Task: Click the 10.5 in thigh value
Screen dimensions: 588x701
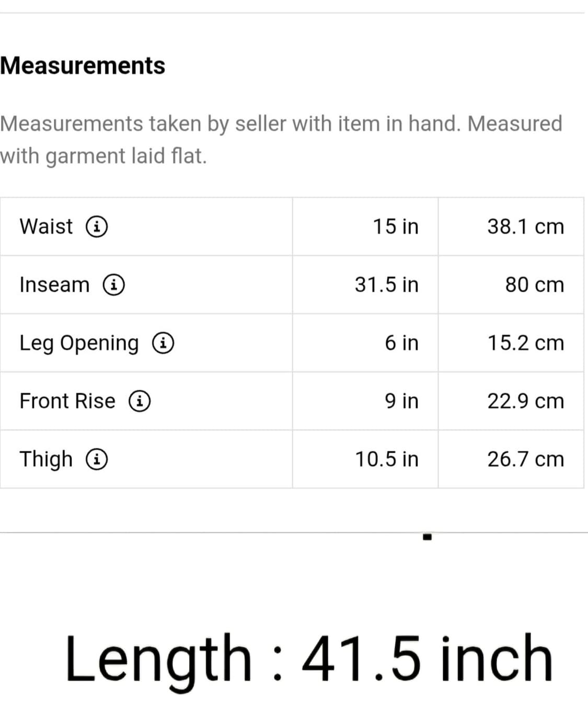Action: coord(387,459)
